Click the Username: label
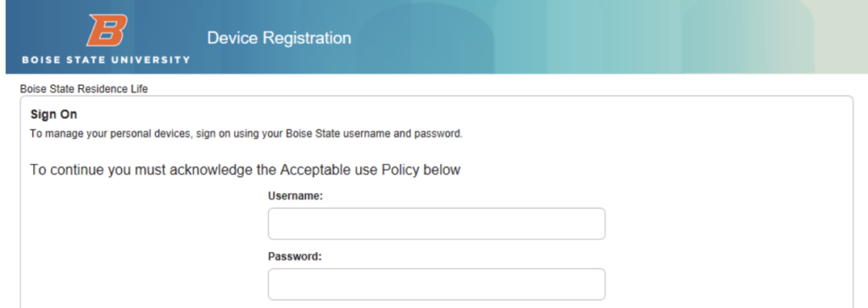Screen dimensions: 868x308 click(296, 196)
